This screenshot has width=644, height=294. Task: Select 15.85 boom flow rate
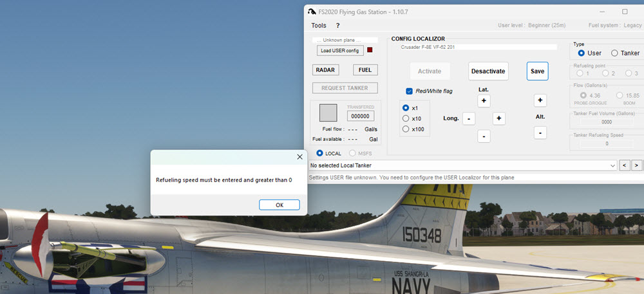pos(620,96)
